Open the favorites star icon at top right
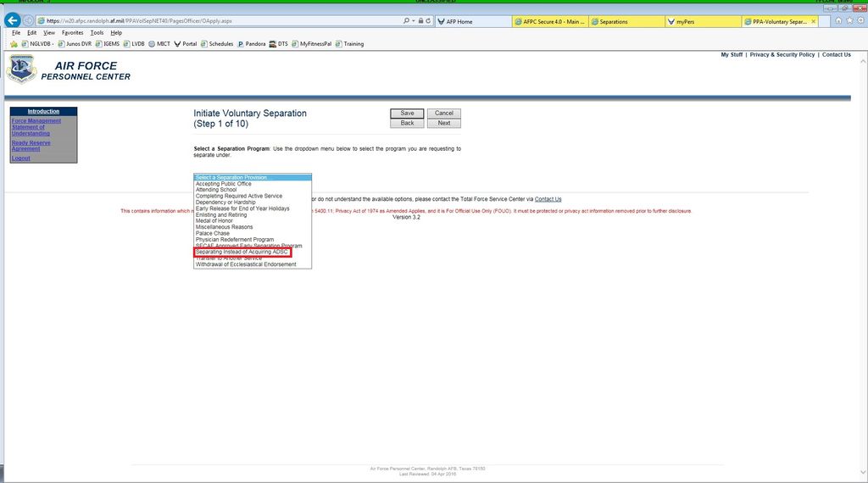The height and width of the screenshot is (483, 868). [849, 20]
